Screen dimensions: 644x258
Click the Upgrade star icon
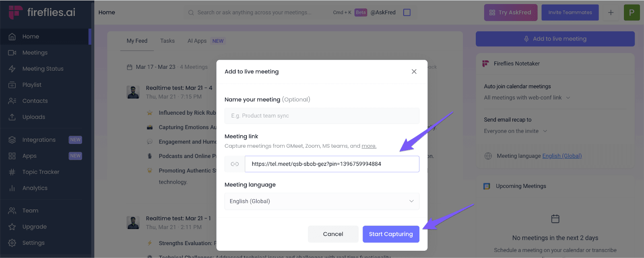tap(12, 227)
